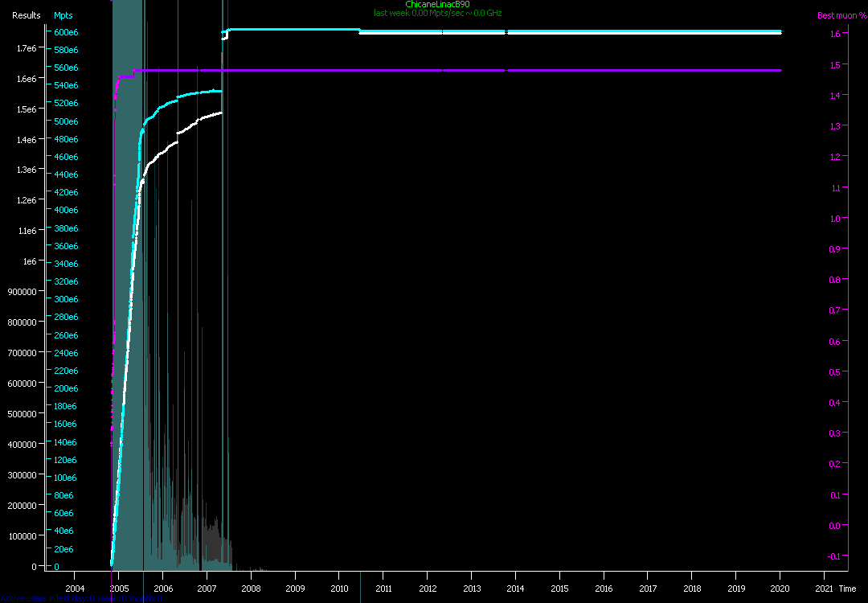868x603 pixels.
Task: Select the 2018 year tick label
Action: [x=692, y=589]
